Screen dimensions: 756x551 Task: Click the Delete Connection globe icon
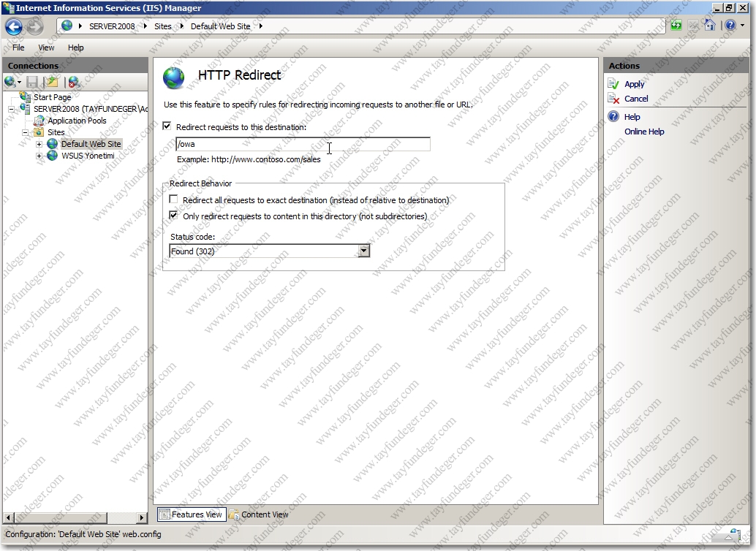pyautogui.click(x=73, y=83)
